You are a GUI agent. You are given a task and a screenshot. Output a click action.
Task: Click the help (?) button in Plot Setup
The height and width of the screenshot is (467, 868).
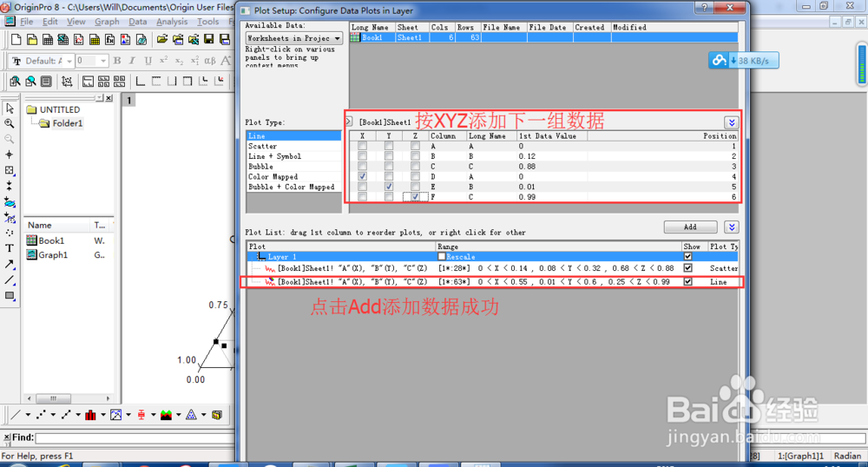point(704,7)
